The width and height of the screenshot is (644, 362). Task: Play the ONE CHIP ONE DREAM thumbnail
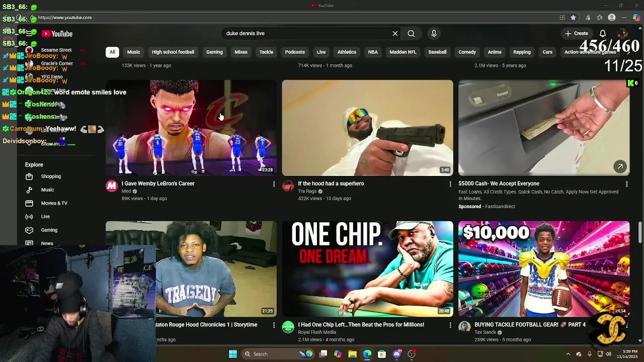click(367, 269)
